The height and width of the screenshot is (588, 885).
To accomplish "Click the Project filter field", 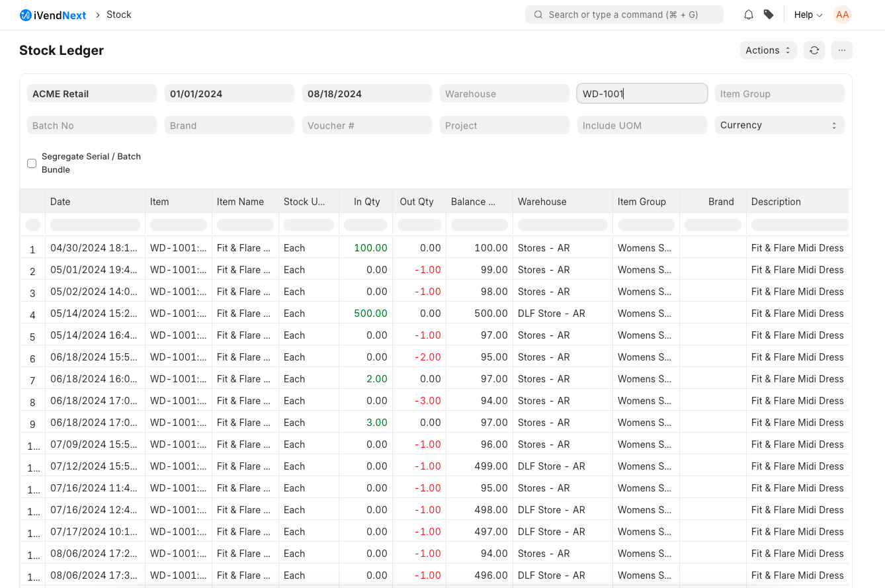I will 505,125.
